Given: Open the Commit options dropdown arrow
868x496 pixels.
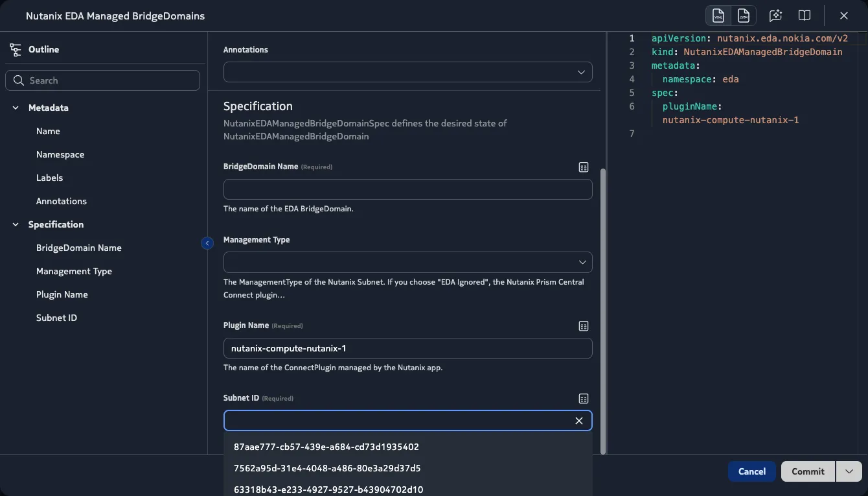Looking at the screenshot, I should point(849,471).
